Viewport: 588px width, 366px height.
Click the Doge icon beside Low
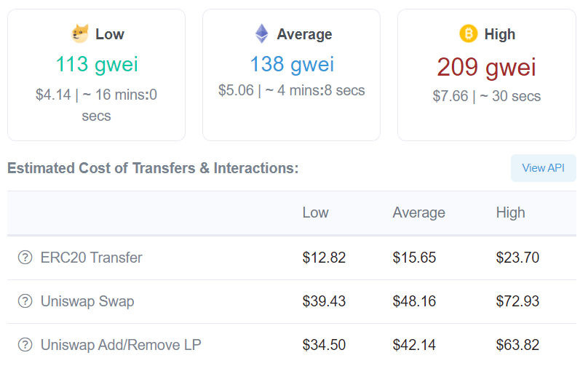coord(80,33)
